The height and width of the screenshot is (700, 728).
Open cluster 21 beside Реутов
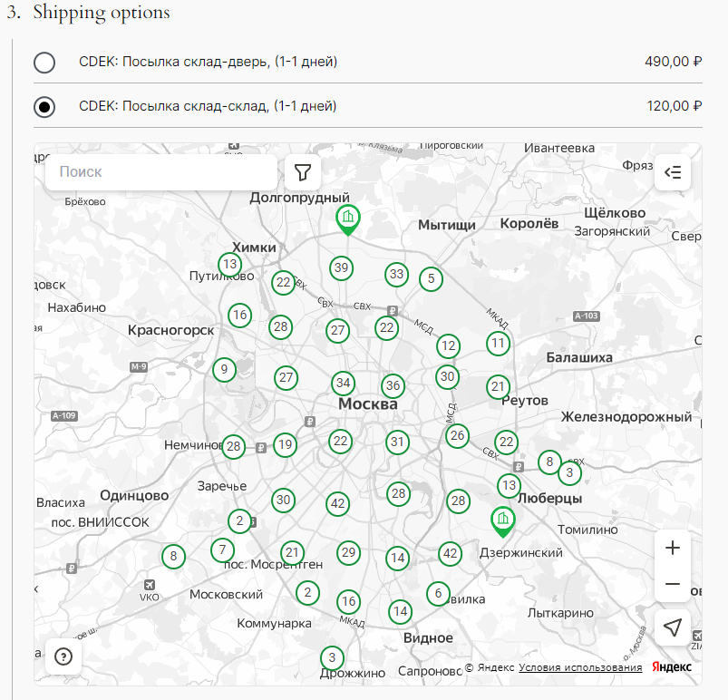(x=498, y=386)
